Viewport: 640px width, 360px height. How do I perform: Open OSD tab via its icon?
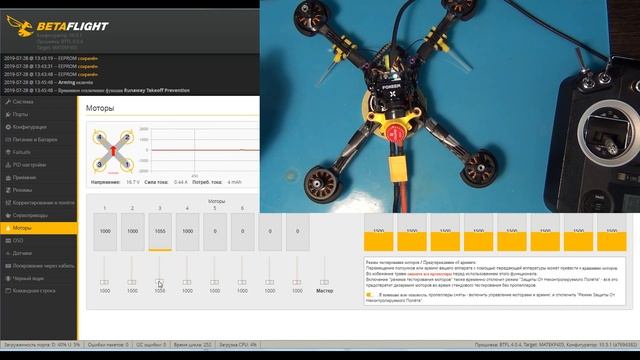[8, 241]
